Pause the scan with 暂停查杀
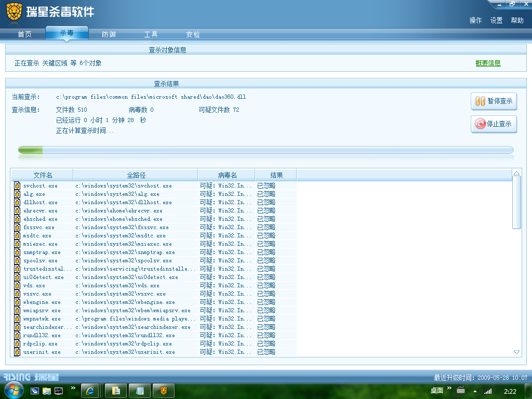Image resolution: width=532 pixels, height=399 pixels. (x=494, y=101)
